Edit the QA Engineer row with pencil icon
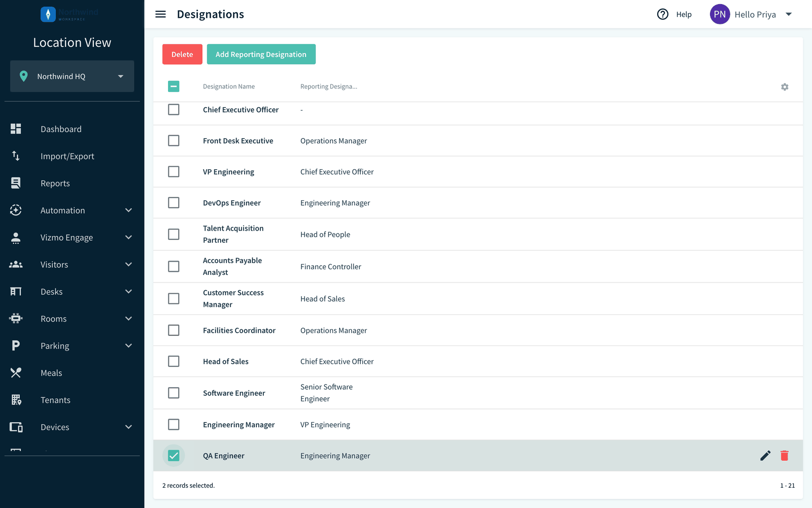This screenshot has height=508, width=812. click(x=765, y=456)
